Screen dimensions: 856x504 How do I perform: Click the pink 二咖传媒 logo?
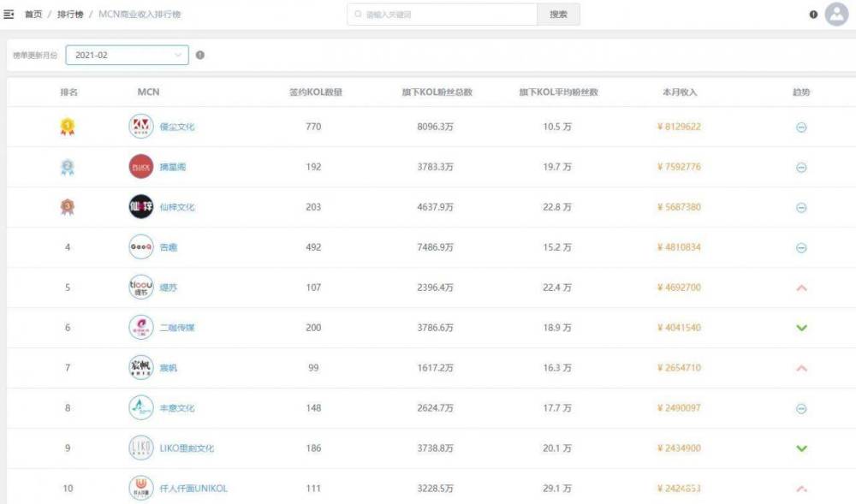coord(141,328)
